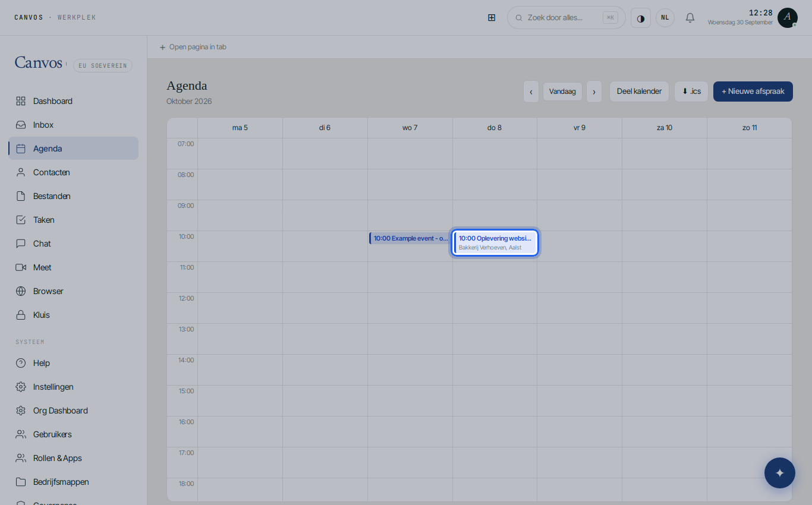Open the Chat bubble icon
Screen dimensions: 812x505
[21, 244]
